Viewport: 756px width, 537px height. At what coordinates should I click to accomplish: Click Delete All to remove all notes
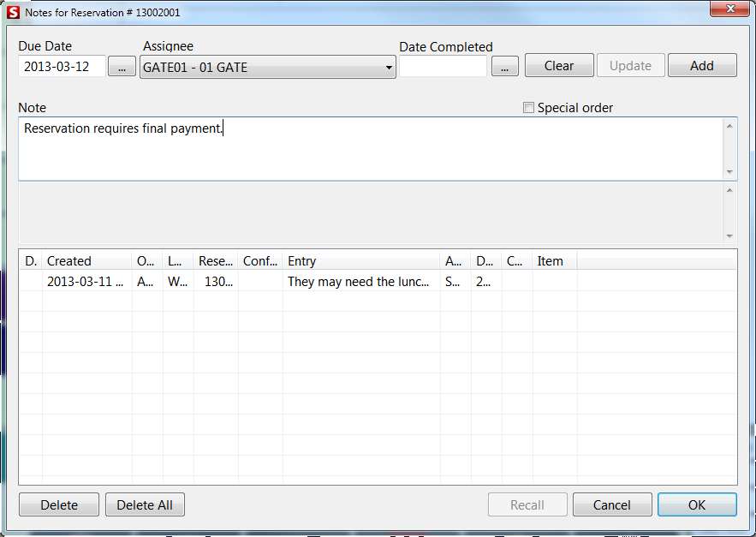[144, 504]
